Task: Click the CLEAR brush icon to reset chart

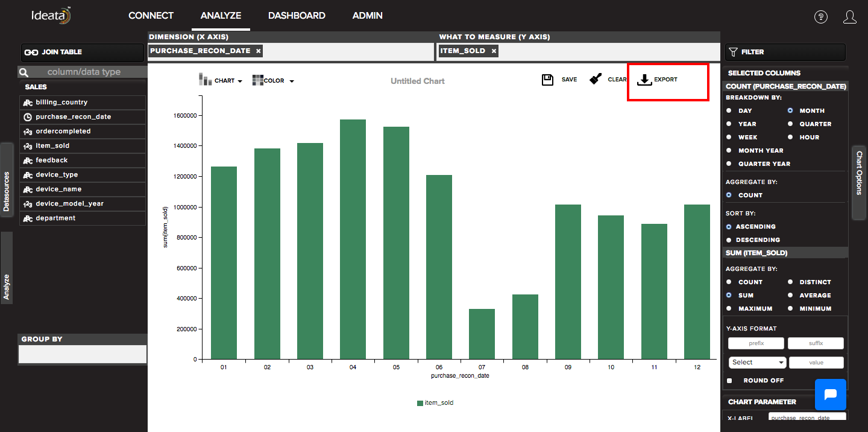Action: 596,78
